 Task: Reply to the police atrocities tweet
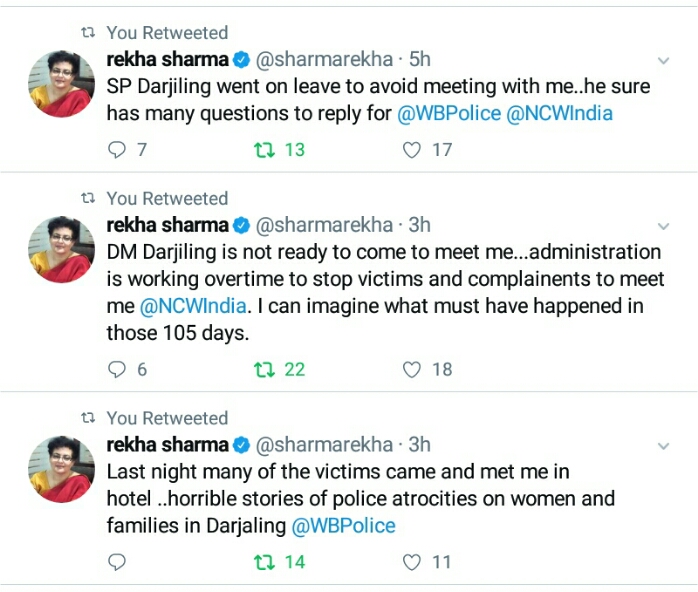(x=118, y=562)
